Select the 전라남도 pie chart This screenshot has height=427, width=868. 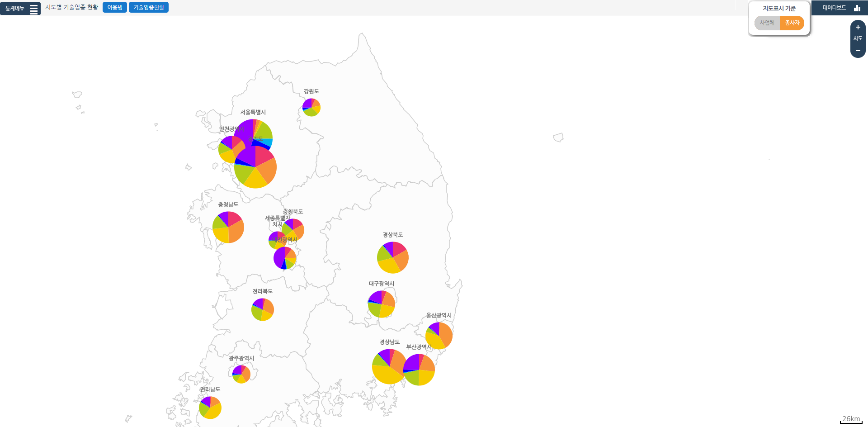click(x=210, y=408)
